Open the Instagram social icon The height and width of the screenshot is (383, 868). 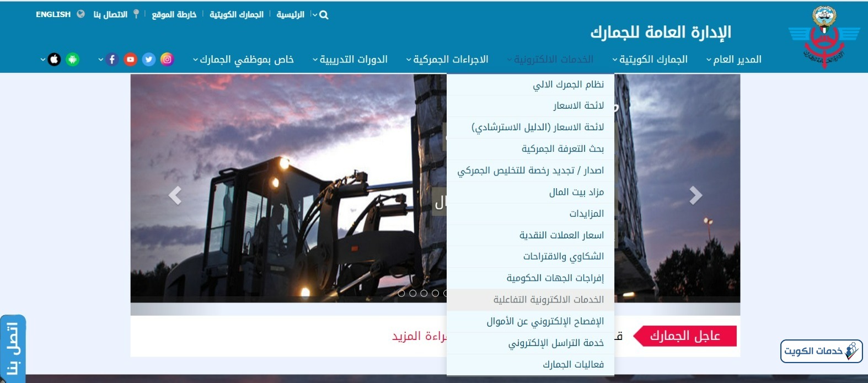pyautogui.click(x=167, y=60)
